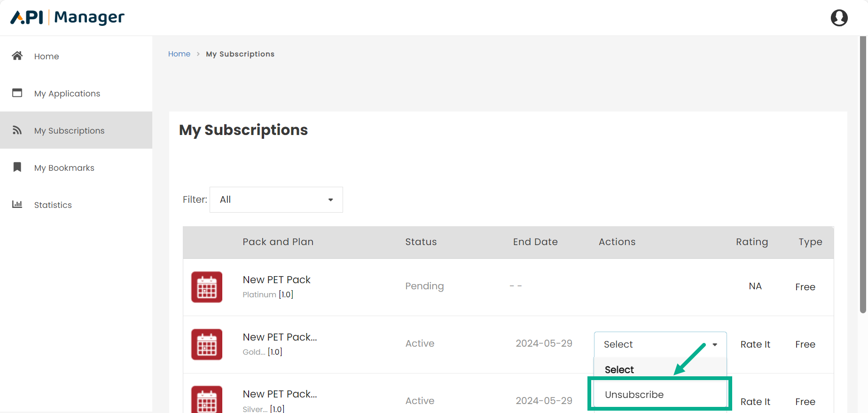
Task: Click the Gold New PET Pack calendar icon
Action: click(207, 344)
